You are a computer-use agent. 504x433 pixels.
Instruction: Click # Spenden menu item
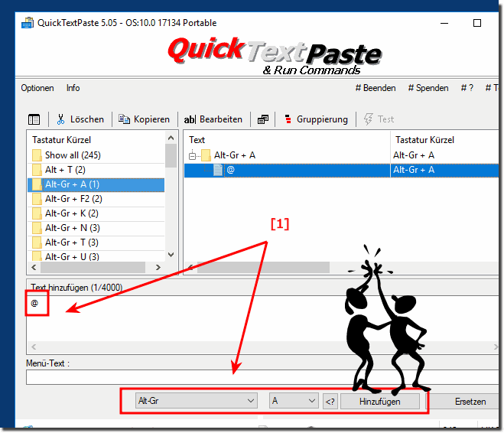coord(428,88)
